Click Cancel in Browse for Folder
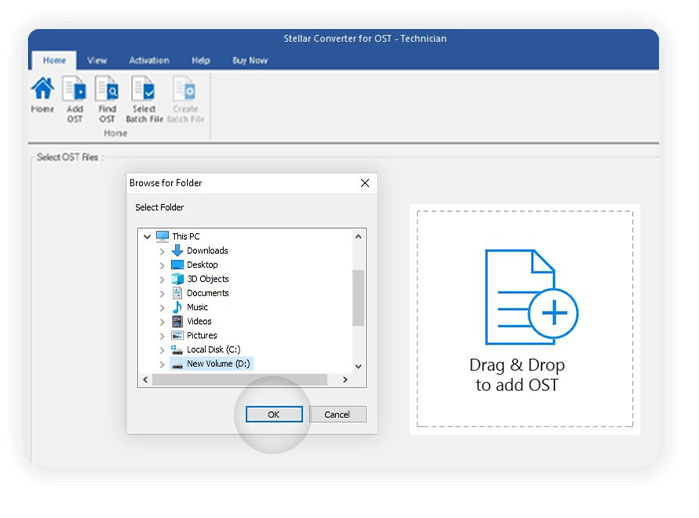 (337, 414)
